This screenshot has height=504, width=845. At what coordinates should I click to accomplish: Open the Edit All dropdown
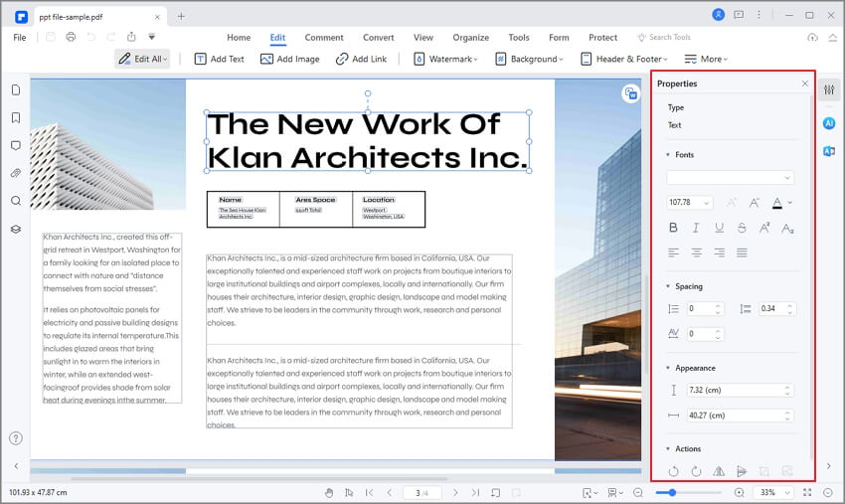tap(143, 59)
